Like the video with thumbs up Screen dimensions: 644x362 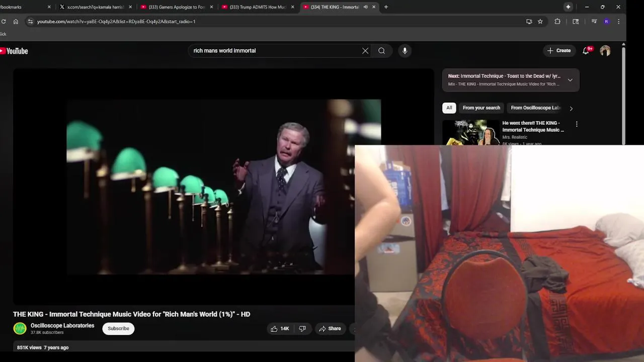pyautogui.click(x=280, y=329)
